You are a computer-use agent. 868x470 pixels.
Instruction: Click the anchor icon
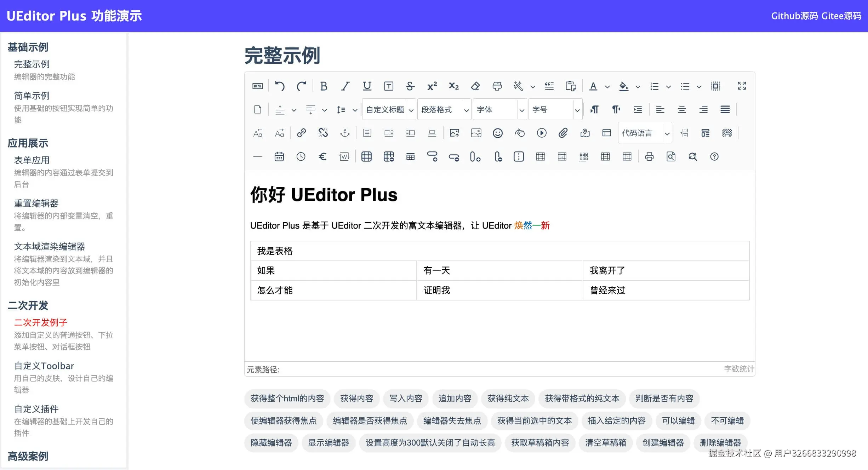[x=345, y=133]
